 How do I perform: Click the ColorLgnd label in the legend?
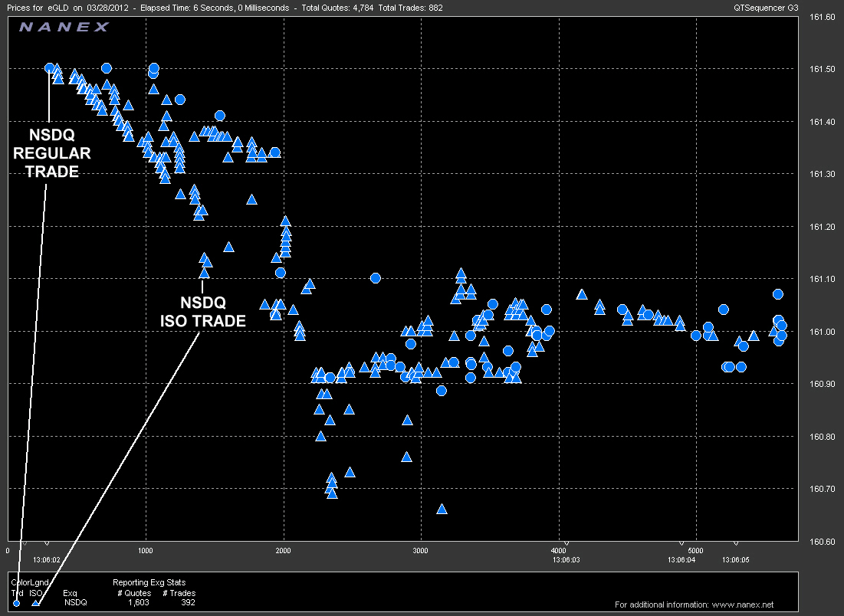coord(30,582)
